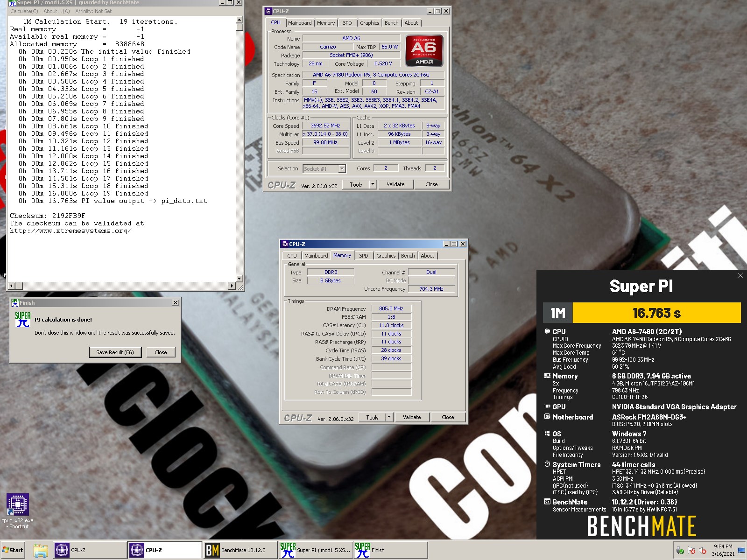This screenshot has width=747, height=560.
Task: Click Validate button in memory CPU-Z window
Action: click(x=412, y=417)
